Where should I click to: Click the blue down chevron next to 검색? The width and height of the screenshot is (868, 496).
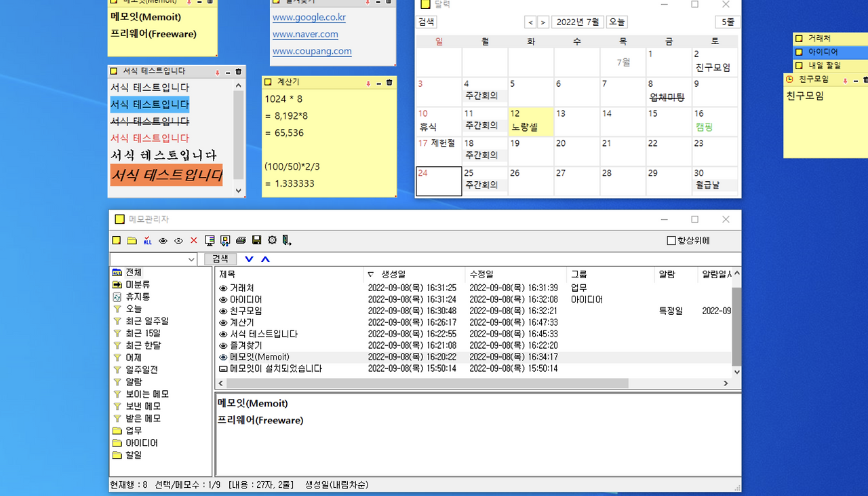248,259
